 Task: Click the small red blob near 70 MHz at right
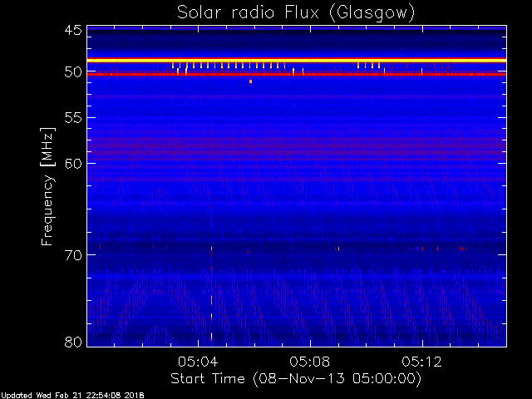462,249
